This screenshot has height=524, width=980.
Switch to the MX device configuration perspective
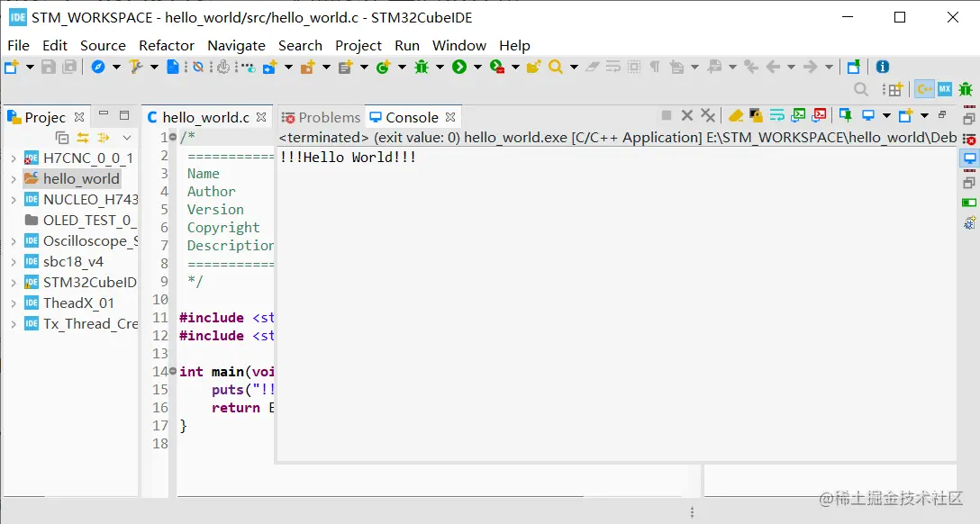click(944, 89)
